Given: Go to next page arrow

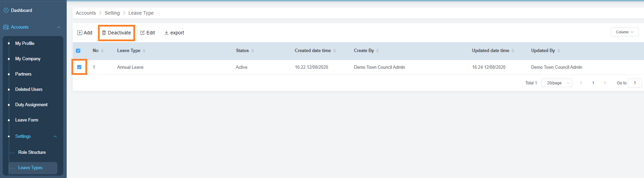Looking at the screenshot, I should click(605, 83).
